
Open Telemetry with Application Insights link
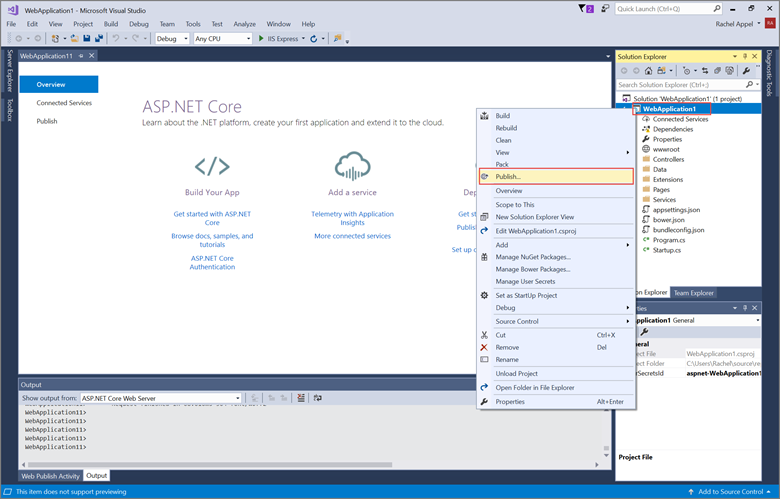pyautogui.click(x=353, y=218)
